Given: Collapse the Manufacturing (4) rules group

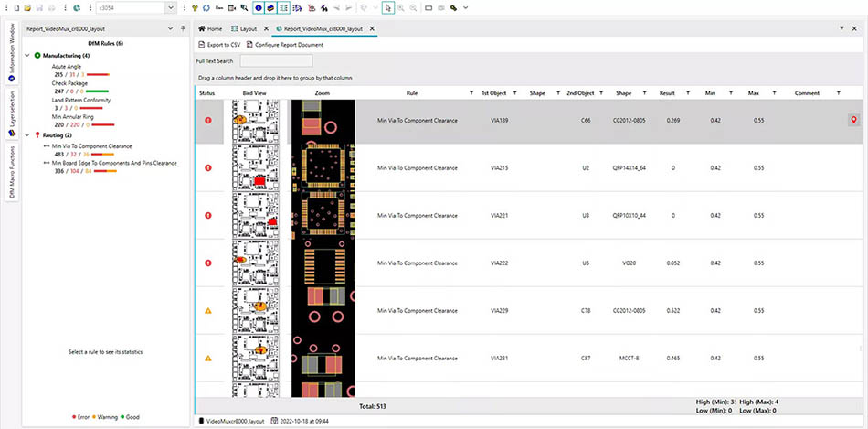Looking at the screenshot, I should point(27,56).
